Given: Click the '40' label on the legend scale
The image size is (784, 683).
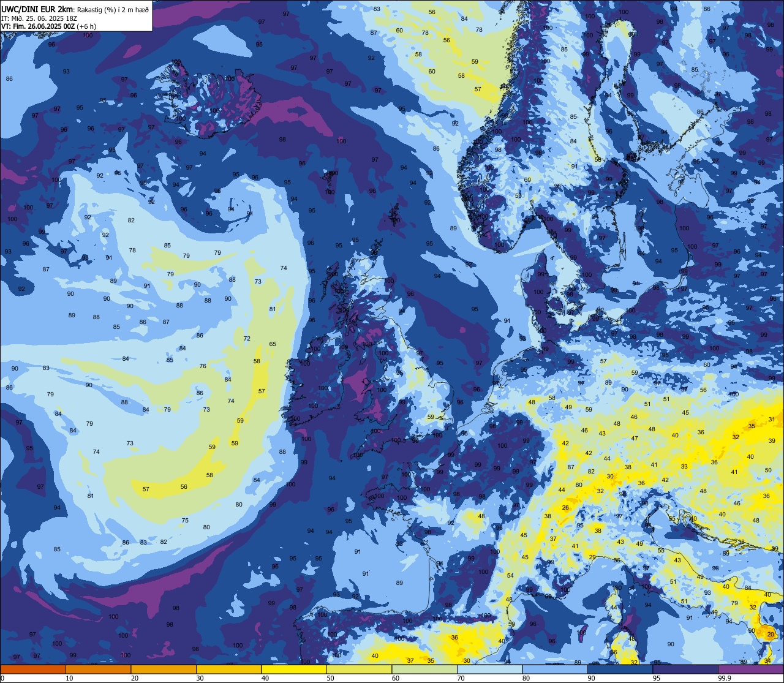Looking at the screenshot, I should click(x=265, y=678).
